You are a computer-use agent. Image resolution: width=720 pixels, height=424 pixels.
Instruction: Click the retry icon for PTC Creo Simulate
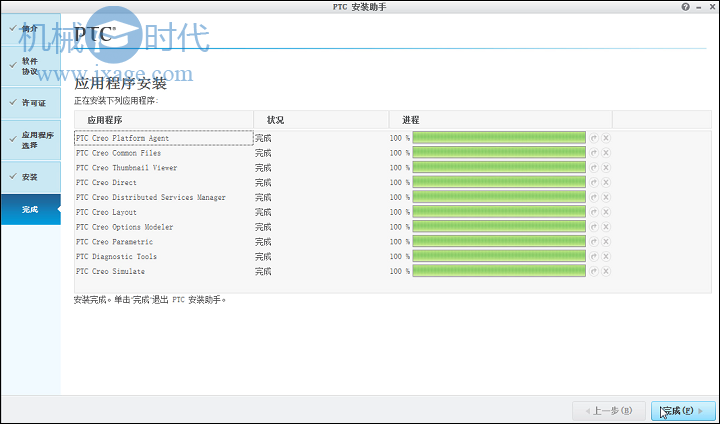point(594,271)
